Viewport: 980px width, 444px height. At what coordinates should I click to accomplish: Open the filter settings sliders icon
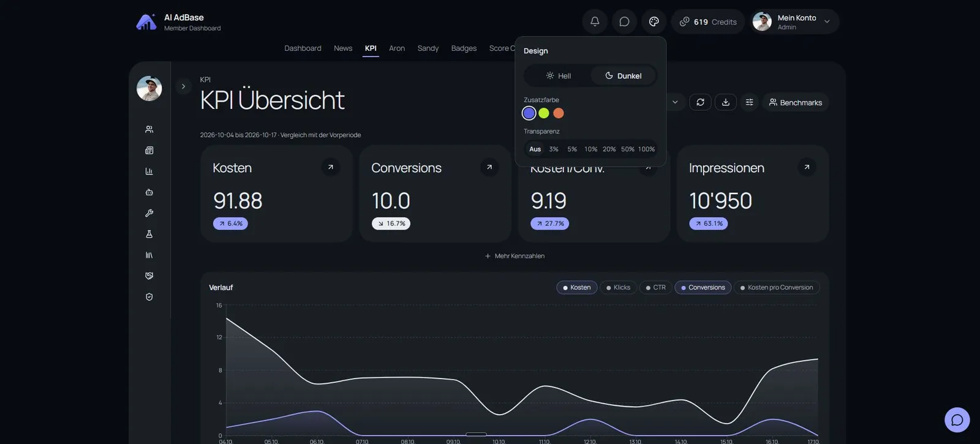tap(749, 102)
